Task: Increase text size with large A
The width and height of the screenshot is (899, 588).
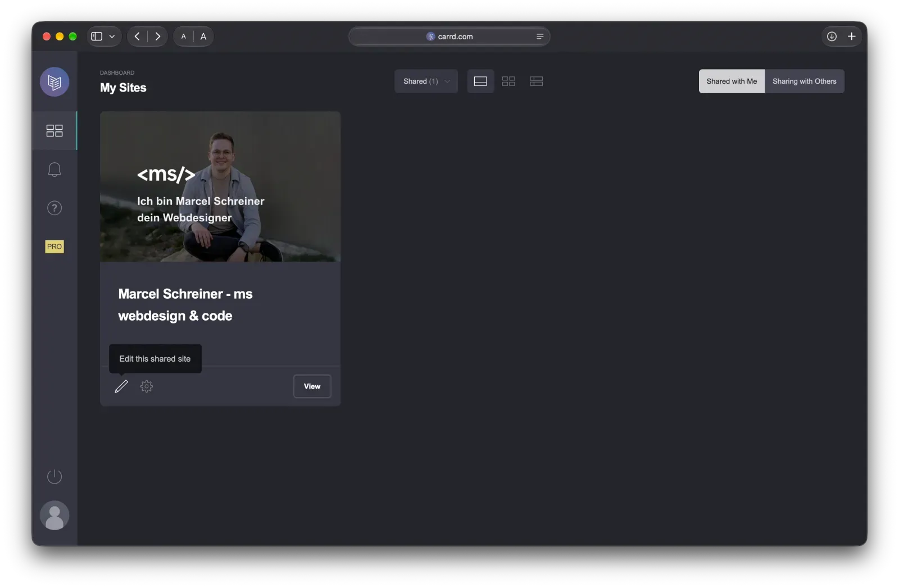Action: pos(203,37)
